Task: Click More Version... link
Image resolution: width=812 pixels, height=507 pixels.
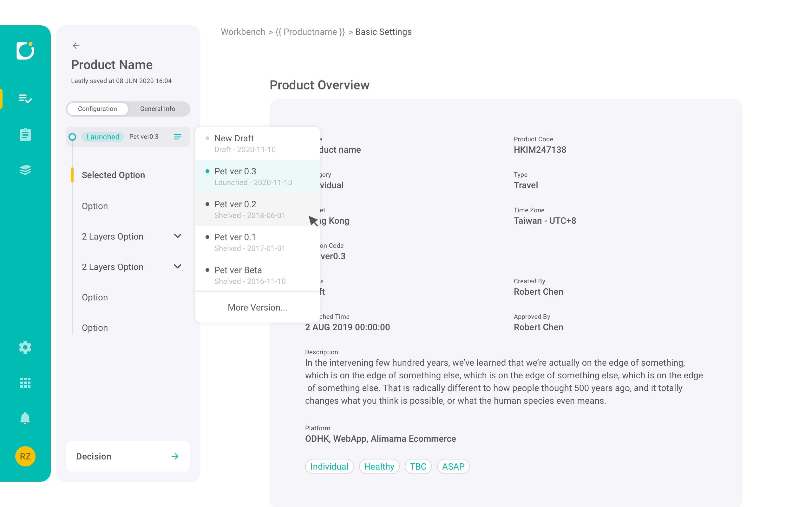Action: point(257,307)
